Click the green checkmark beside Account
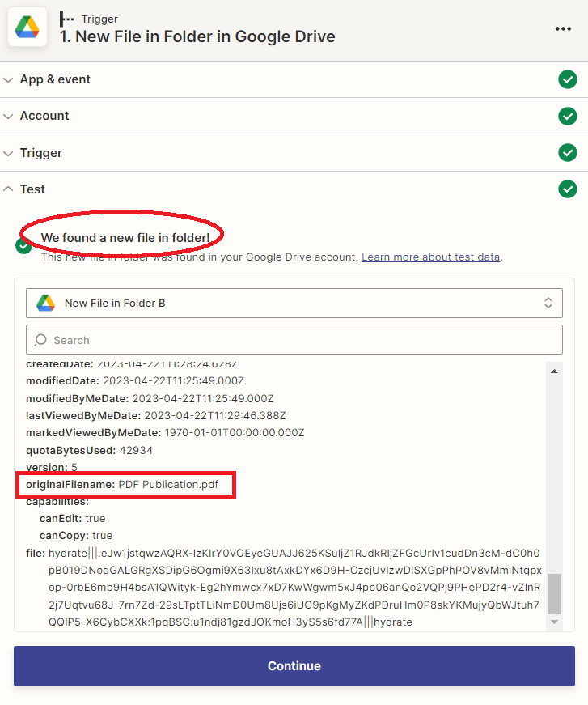Image resolution: width=588 pixels, height=705 pixels. (x=568, y=116)
